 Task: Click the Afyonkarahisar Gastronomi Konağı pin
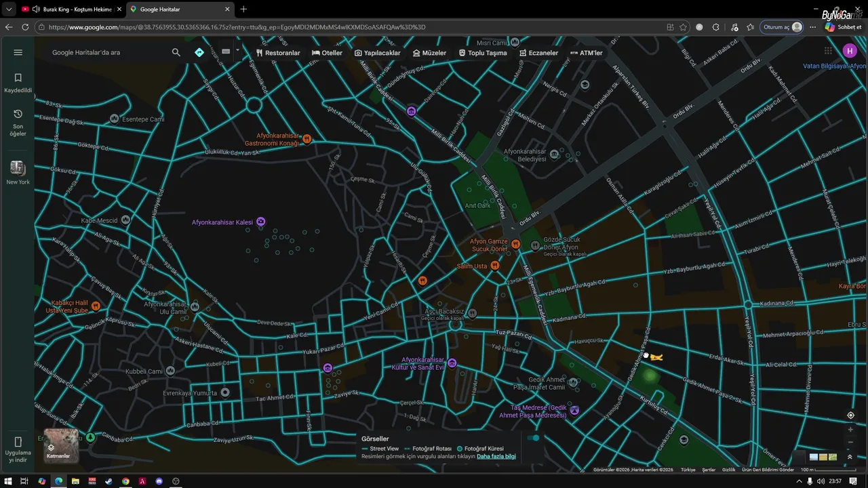coord(307,139)
